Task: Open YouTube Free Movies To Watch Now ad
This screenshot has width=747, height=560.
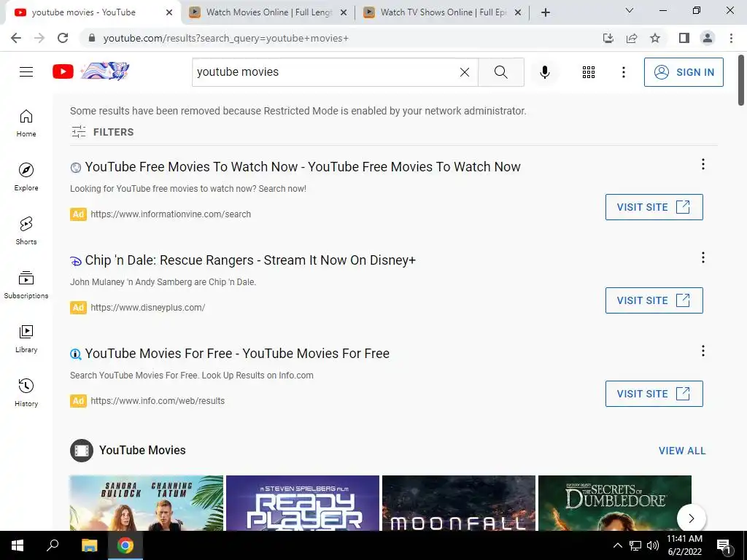Action: tap(303, 167)
